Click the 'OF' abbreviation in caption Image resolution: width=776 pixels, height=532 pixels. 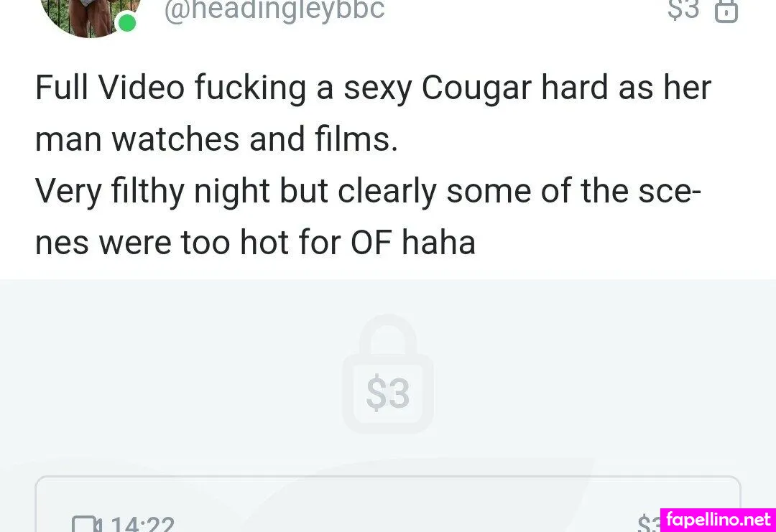(371, 242)
